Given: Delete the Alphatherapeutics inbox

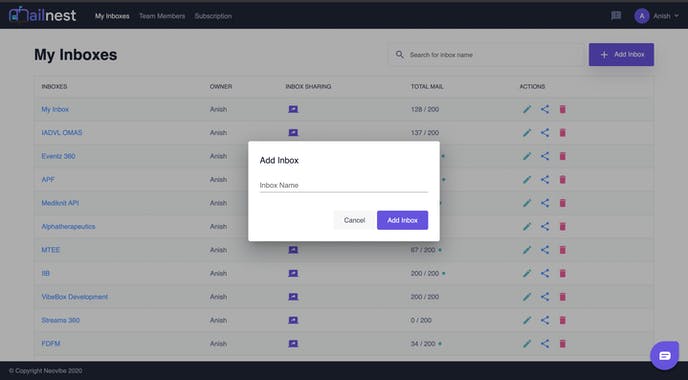Looking at the screenshot, I should pyautogui.click(x=563, y=226).
